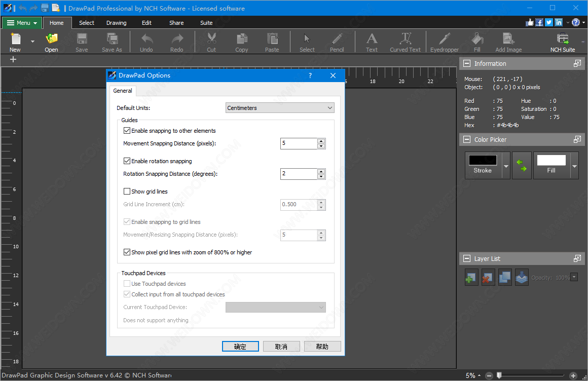Click the Redo arrow icon
The width and height of the screenshot is (588, 381).
[177, 39]
